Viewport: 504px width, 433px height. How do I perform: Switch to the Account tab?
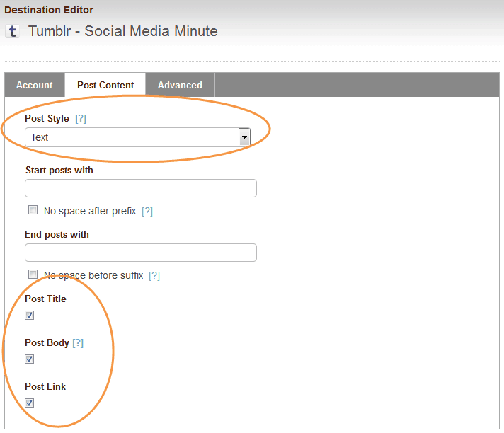pos(35,85)
